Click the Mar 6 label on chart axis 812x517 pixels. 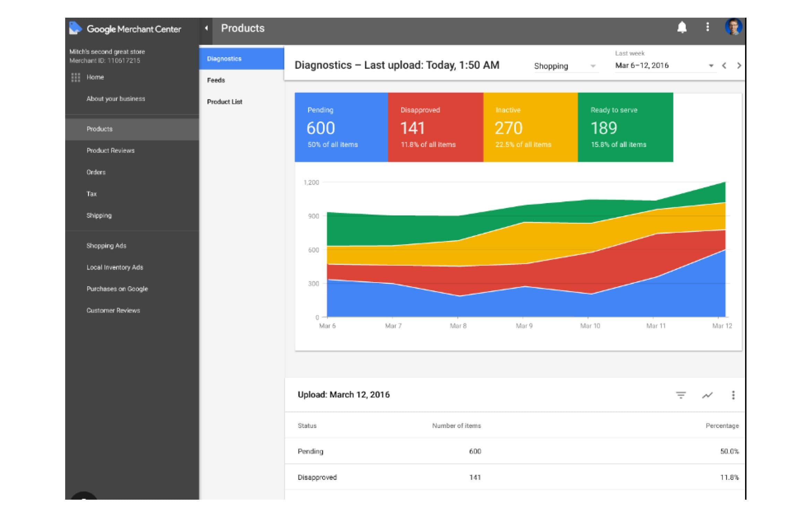(x=327, y=326)
